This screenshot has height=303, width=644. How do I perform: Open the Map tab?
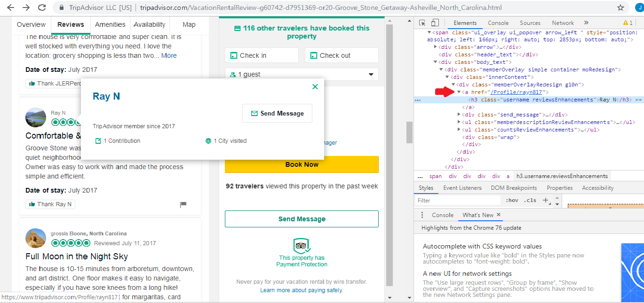(x=189, y=24)
